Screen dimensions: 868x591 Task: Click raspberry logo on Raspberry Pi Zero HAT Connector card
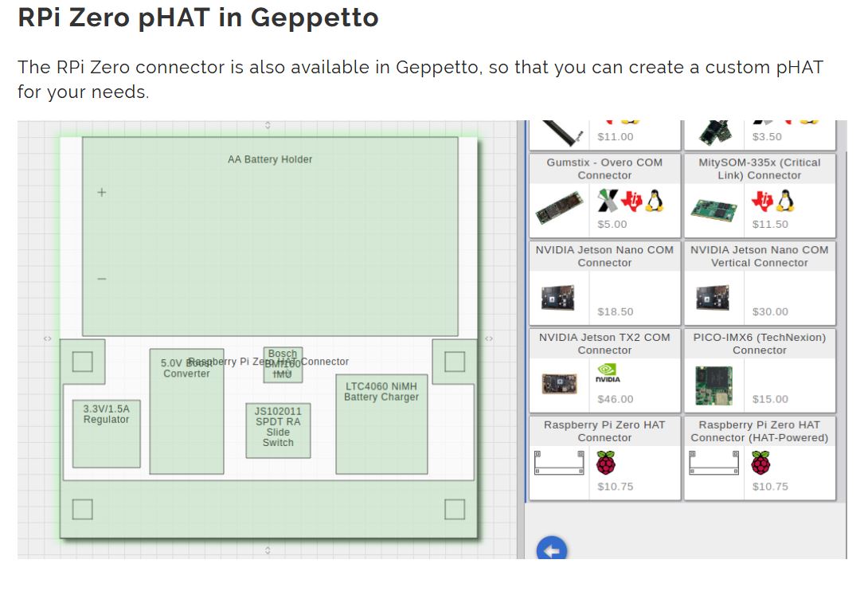pos(605,463)
